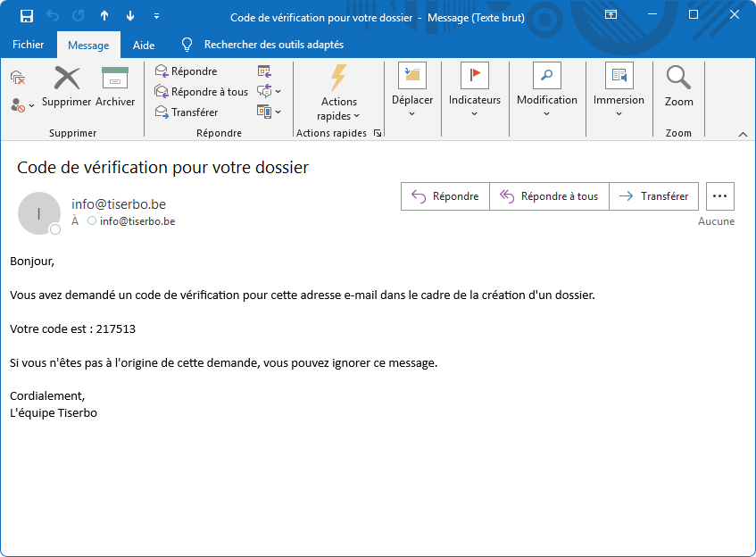Activate the Immersion reader icon
This screenshot has height=557, width=756.
coord(619,76)
